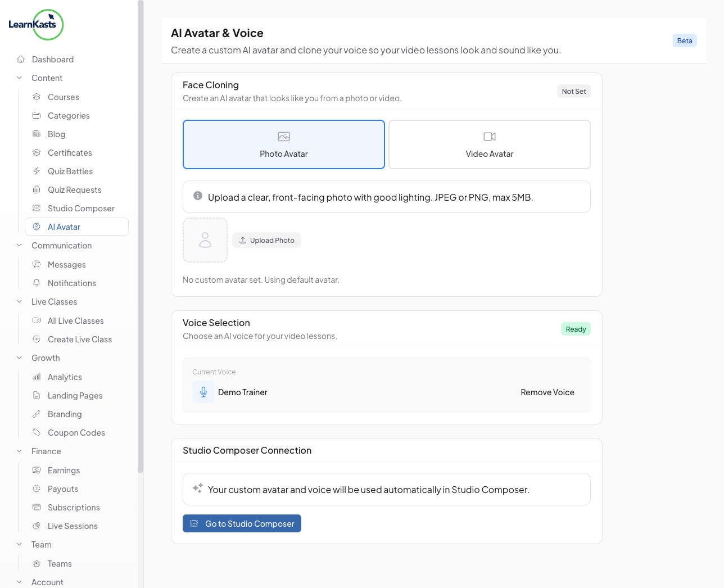Click the empty avatar placeholder thumbnail

pos(205,240)
